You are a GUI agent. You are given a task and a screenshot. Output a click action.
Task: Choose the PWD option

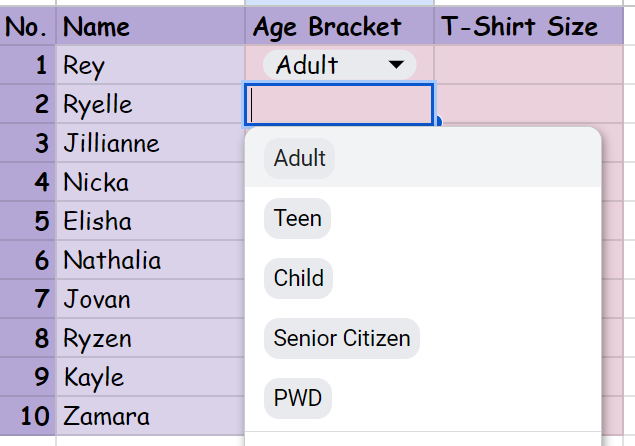[298, 398]
